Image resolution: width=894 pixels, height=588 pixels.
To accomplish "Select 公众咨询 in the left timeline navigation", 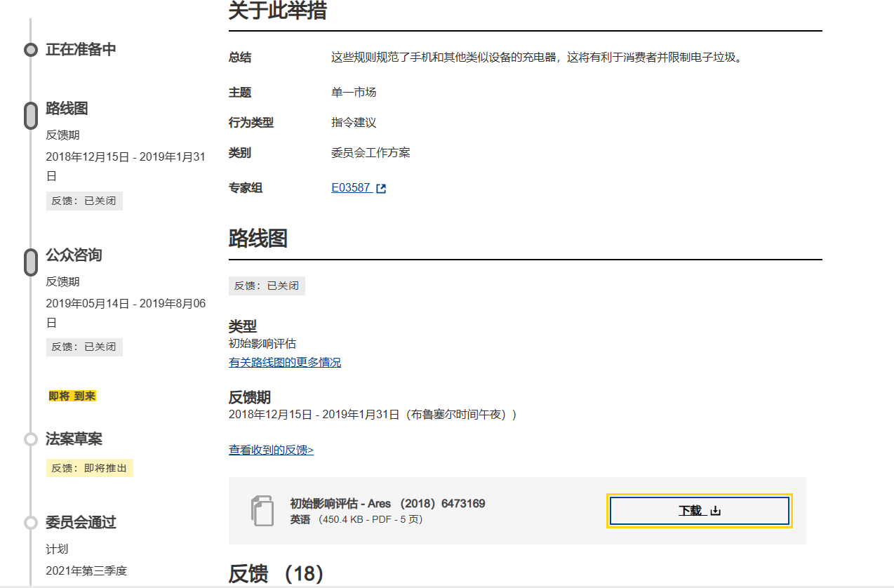I will click(x=75, y=255).
